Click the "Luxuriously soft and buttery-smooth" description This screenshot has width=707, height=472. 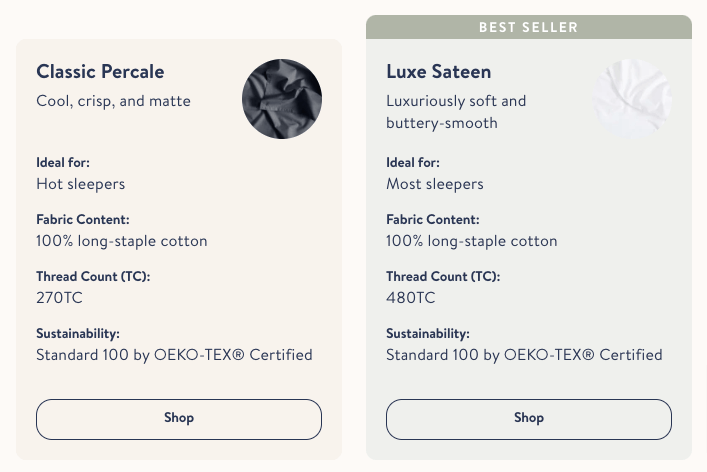coord(456,112)
